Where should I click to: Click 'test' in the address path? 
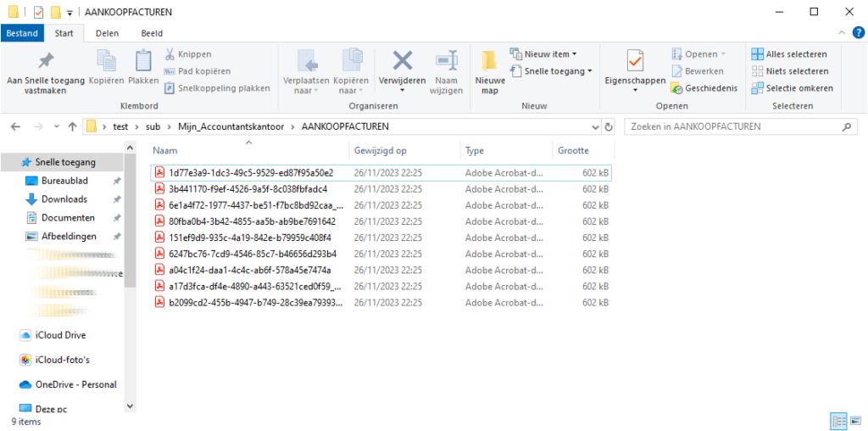tap(120, 127)
